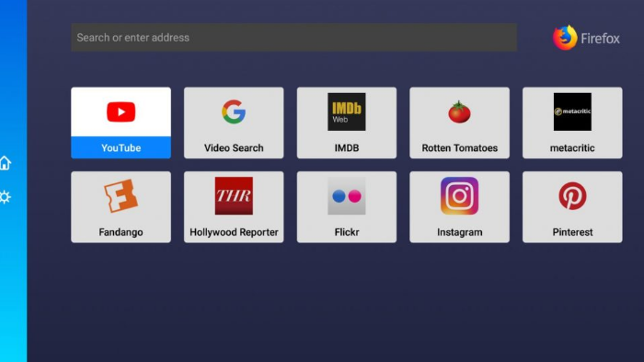Click the Video Search label
The height and width of the screenshot is (362, 644).
click(234, 147)
